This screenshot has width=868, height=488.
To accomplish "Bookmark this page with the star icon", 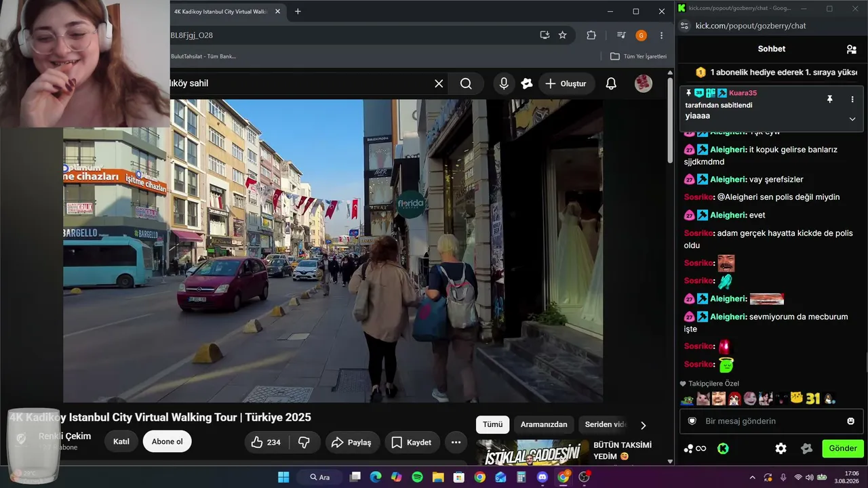I will pos(562,35).
